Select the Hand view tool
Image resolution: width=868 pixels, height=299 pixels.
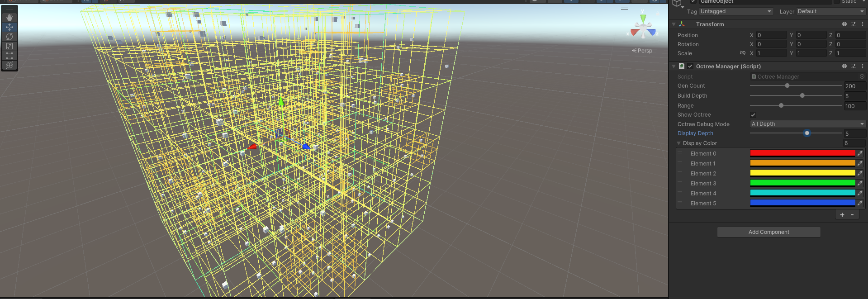click(9, 17)
